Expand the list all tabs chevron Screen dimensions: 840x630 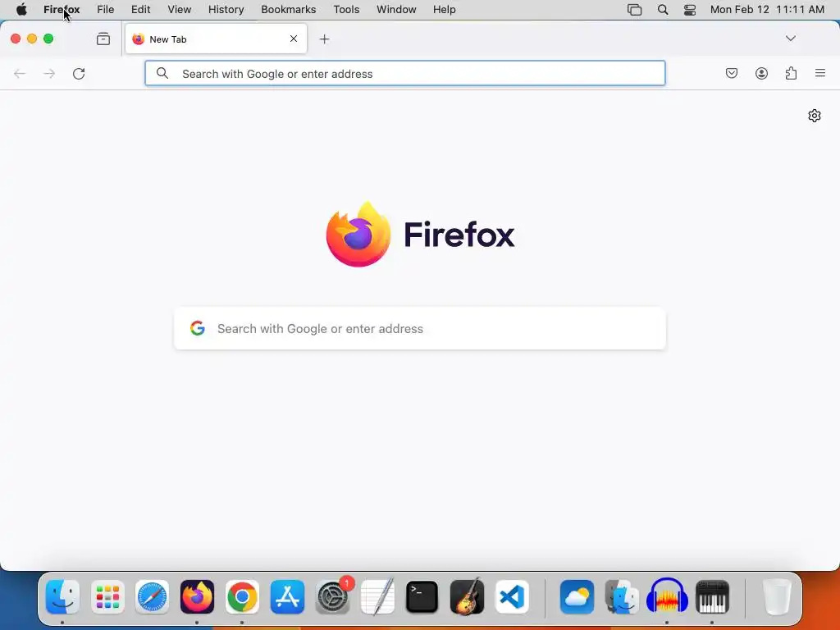[790, 39]
